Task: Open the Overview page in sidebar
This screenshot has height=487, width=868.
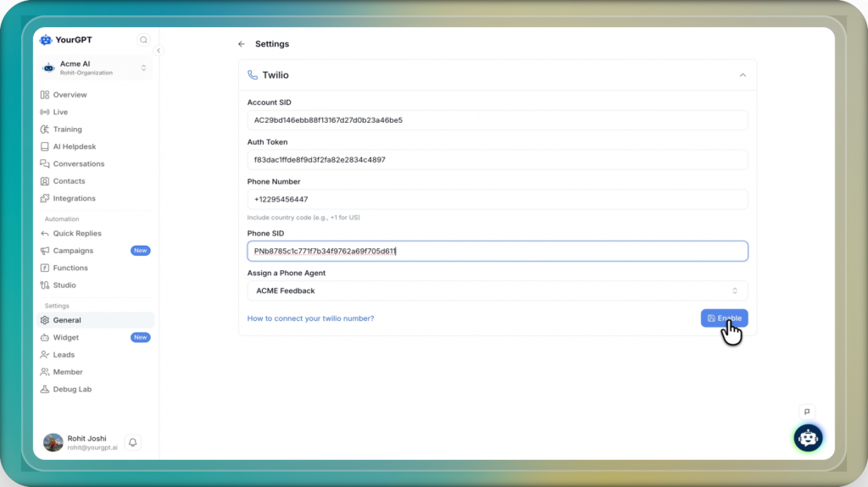Action: (70, 95)
